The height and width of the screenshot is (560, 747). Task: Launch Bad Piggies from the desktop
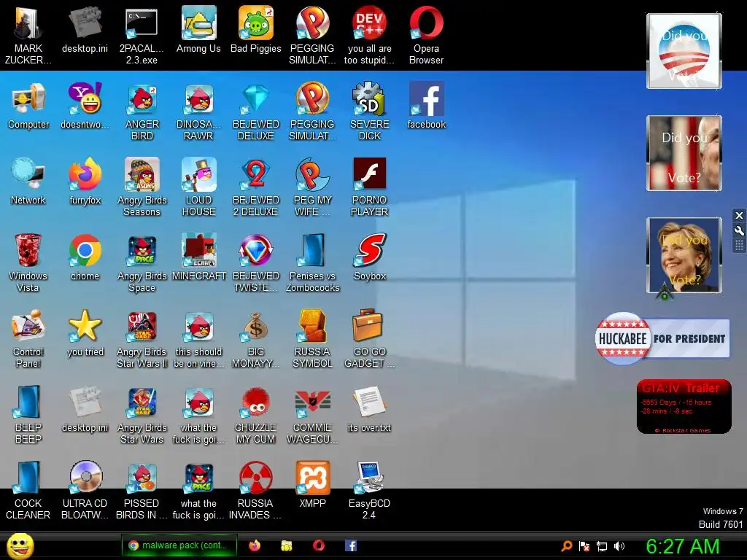[x=256, y=31]
